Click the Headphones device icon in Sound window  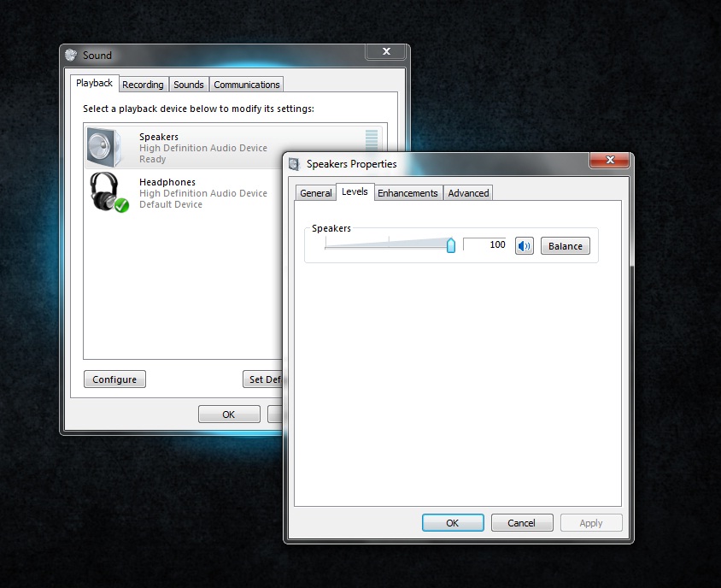pyautogui.click(x=108, y=192)
